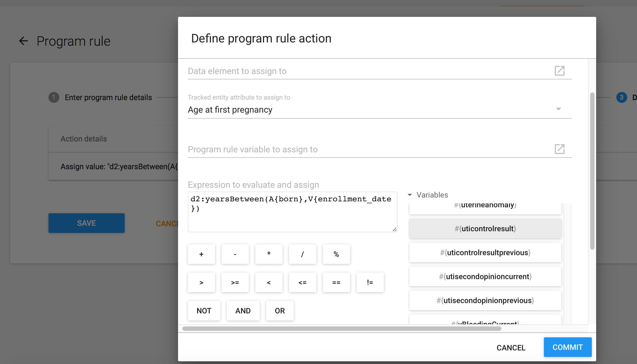Screen dimensions: 637x364
Task: Open program rule variable selector icon
Action: [559, 149]
